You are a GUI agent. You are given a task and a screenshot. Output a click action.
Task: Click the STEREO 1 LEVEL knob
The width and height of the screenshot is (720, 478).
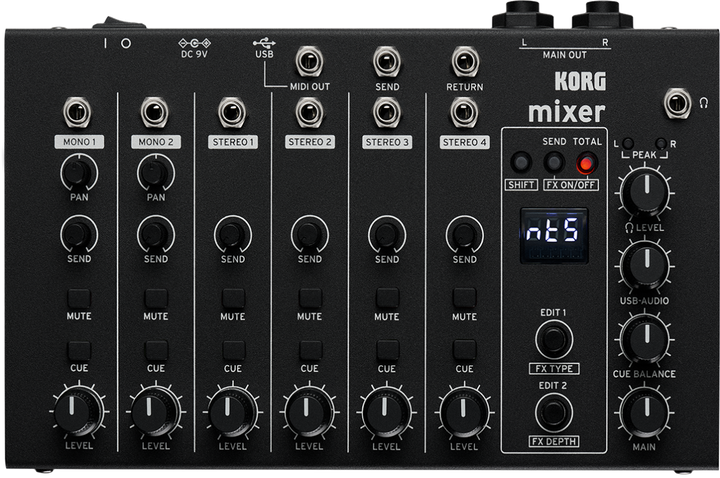[x=233, y=411]
